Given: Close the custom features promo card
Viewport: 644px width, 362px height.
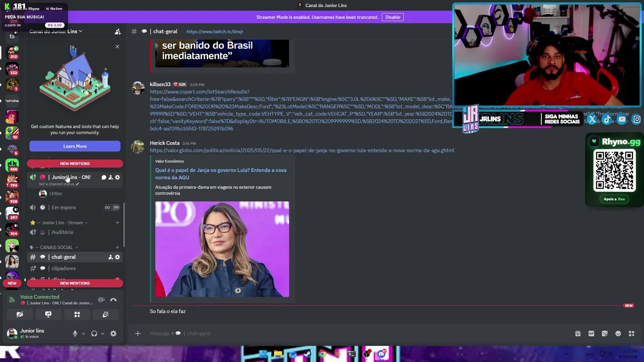Looking at the screenshot, I should pyautogui.click(x=117, y=47).
